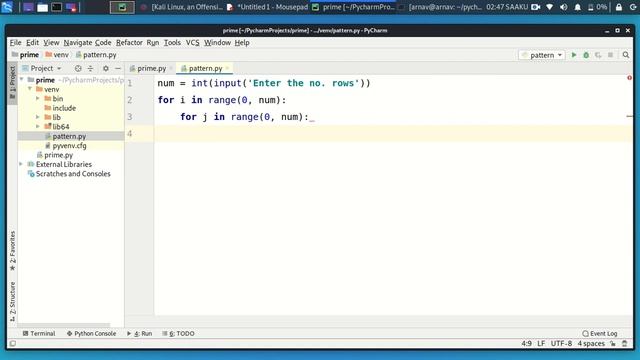The height and width of the screenshot is (360, 640).
Task: Open Kali application menu dragon icon
Action: pos(7,7)
